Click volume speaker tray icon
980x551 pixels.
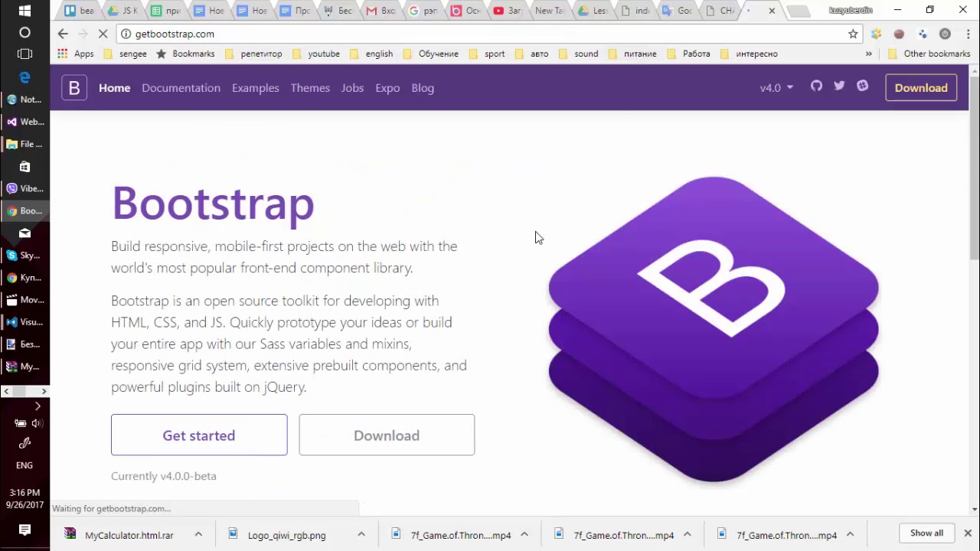pos(37,423)
